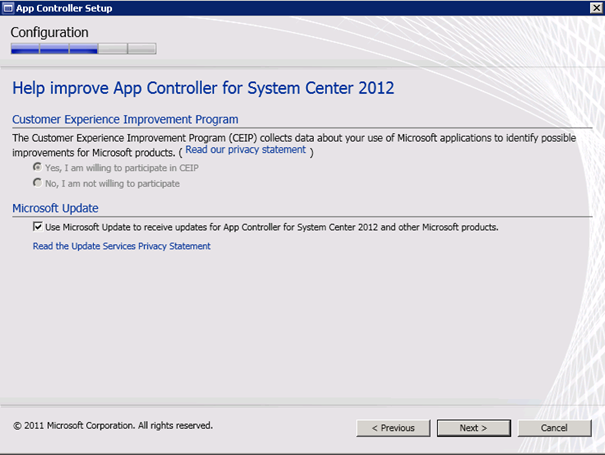Screen dimensions: 605x455
Task: Click the fourth empty progress segment
Action: point(113,49)
